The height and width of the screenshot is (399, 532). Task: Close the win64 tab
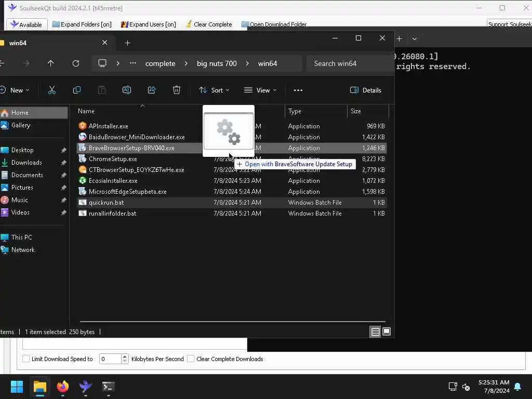pos(104,43)
